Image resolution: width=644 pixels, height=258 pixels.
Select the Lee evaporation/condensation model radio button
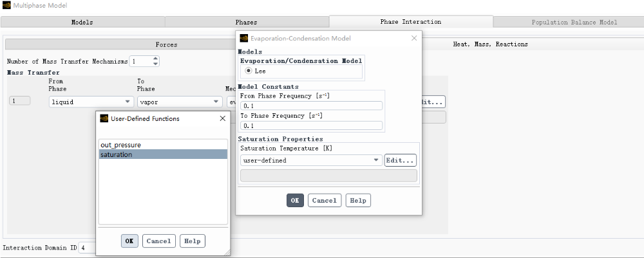click(249, 71)
